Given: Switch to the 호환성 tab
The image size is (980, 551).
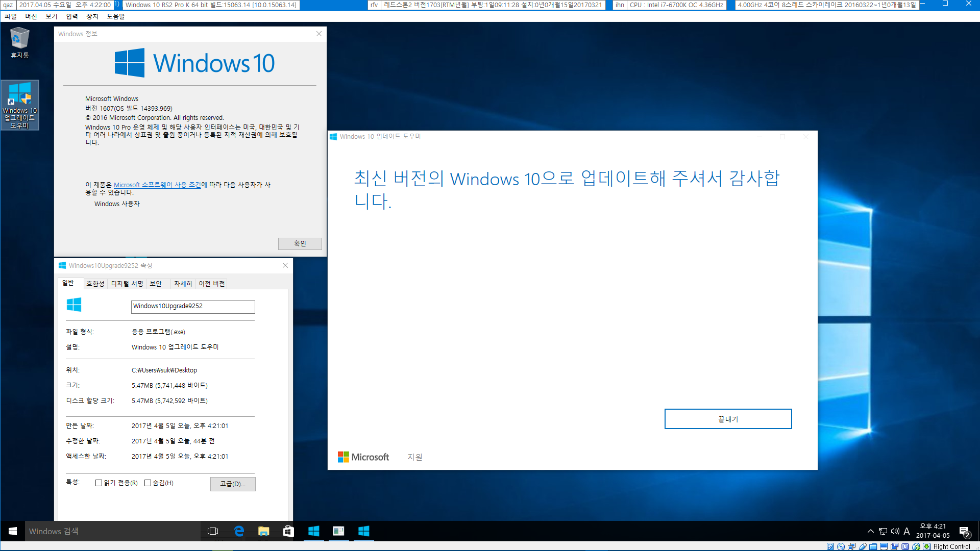Looking at the screenshot, I should pyautogui.click(x=95, y=284).
